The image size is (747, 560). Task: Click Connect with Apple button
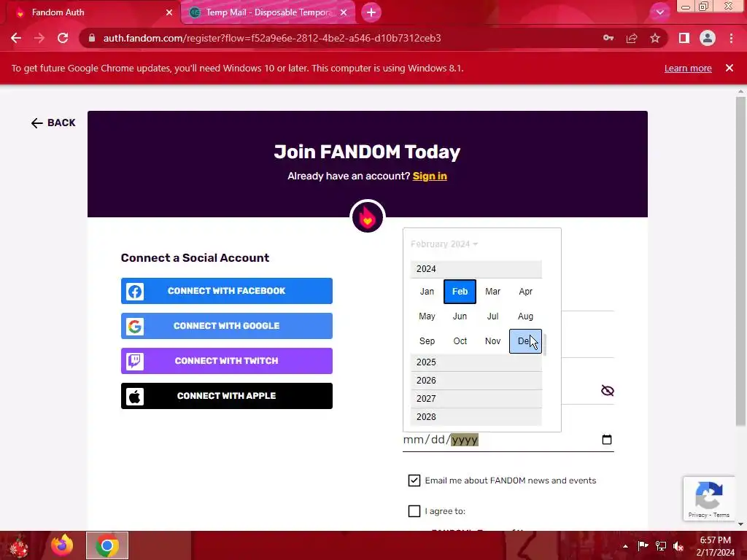point(227,396)
